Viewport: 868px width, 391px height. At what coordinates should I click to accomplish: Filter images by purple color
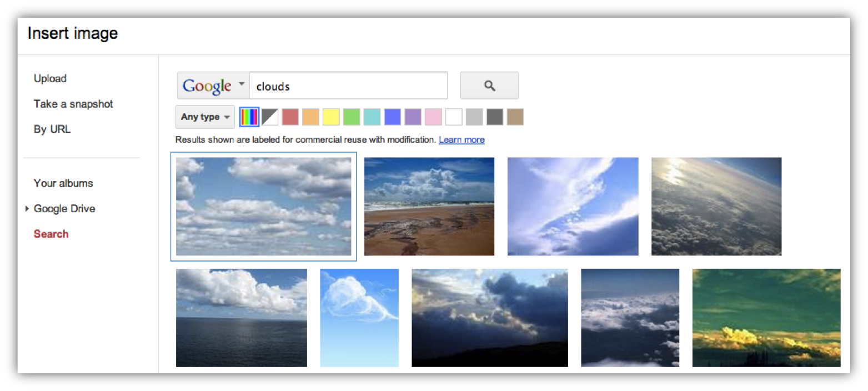pos(413,117)
